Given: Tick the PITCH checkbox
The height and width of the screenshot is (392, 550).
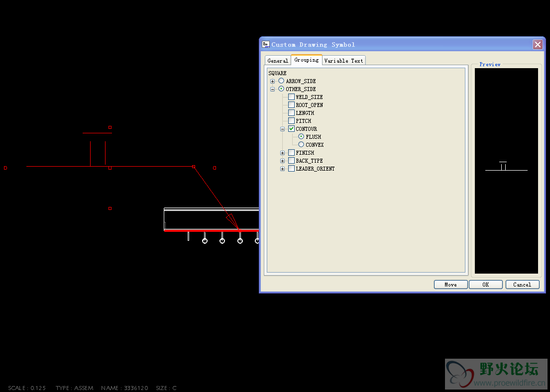Looking at the screenshot, I should [x=292, y=121].
